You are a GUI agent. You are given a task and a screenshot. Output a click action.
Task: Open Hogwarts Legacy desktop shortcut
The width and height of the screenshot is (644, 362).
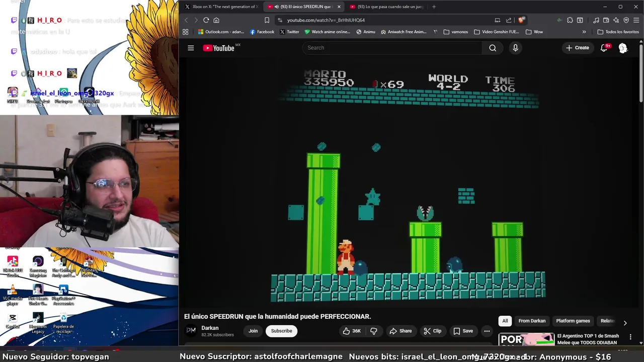pyautogui.click(x=38, y=323)
